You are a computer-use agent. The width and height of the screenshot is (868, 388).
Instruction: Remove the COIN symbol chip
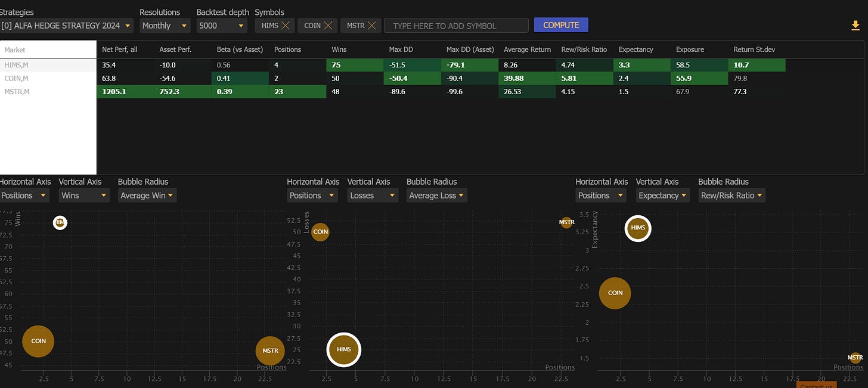point(328,26)
